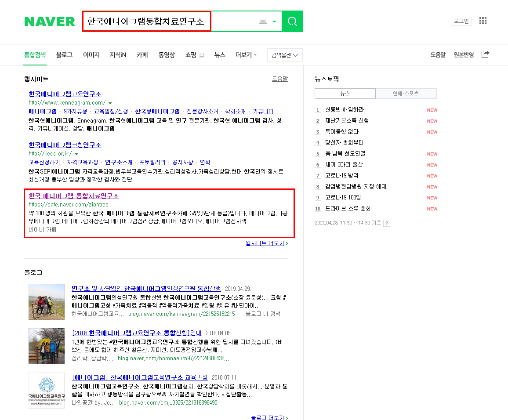508x420 pixels.
Task: Open the 연혁 sublink
Action: pyautogui.click(x=205, y=162)
